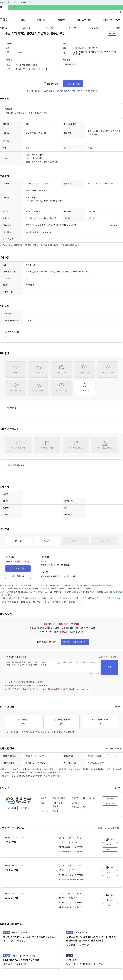123x980 pixels.
Task: Click the heart icon for 관심정보 등록
Action: pyautogui.click(x=45, y=84)
